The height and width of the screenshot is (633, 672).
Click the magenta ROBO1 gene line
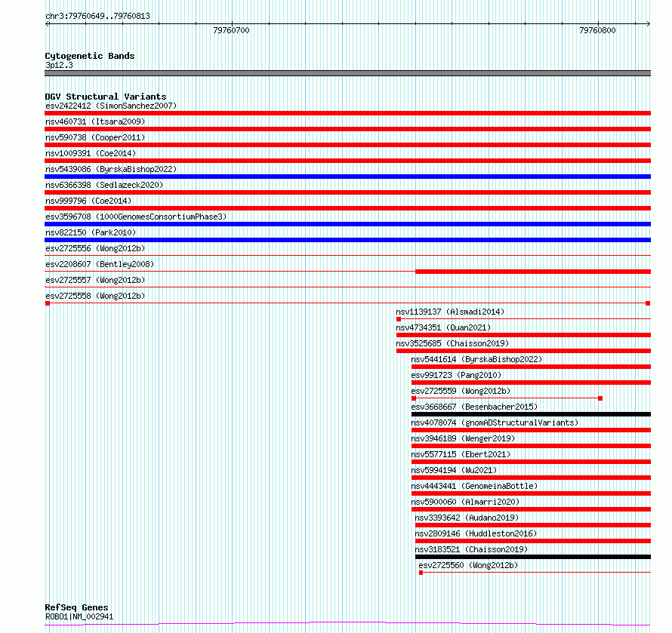(x=347, y=624)
